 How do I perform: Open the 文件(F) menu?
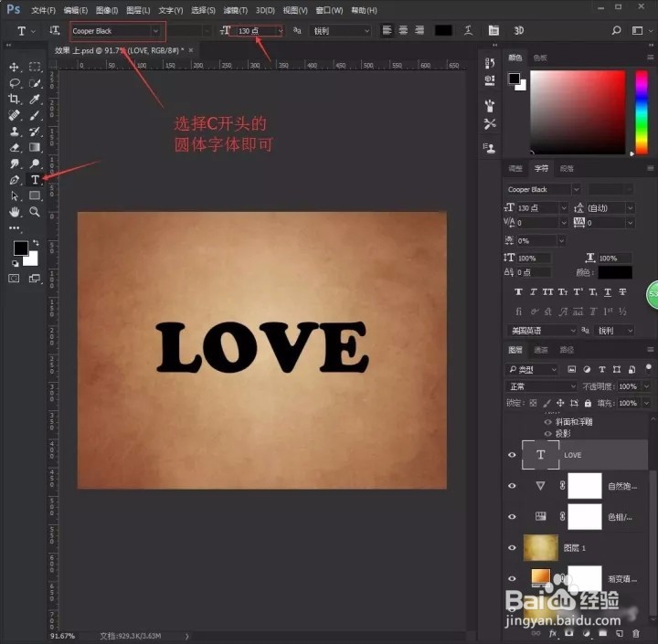point(43,10)
